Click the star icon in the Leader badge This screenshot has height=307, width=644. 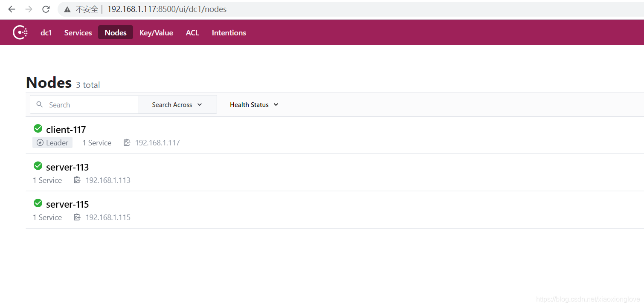click(39, 142)
